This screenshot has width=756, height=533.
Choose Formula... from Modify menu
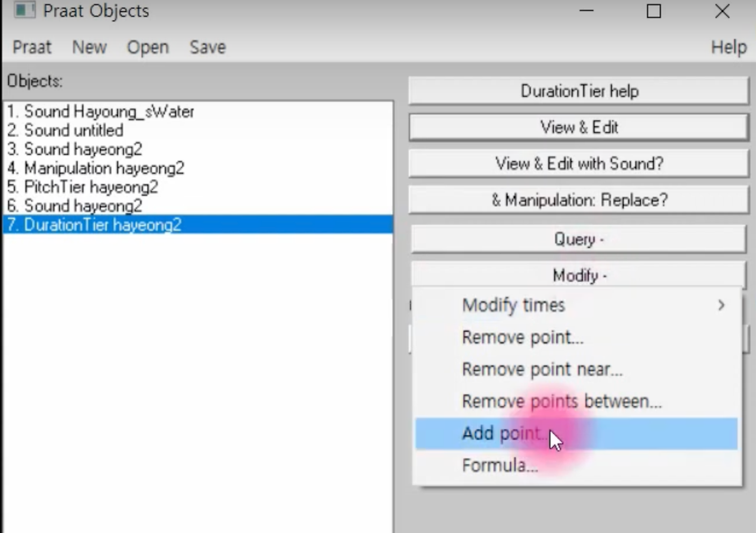click(x=576, y=466)
